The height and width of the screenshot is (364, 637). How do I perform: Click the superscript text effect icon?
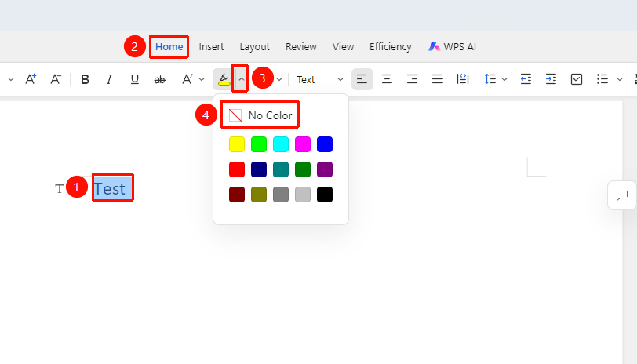[187, 79]
